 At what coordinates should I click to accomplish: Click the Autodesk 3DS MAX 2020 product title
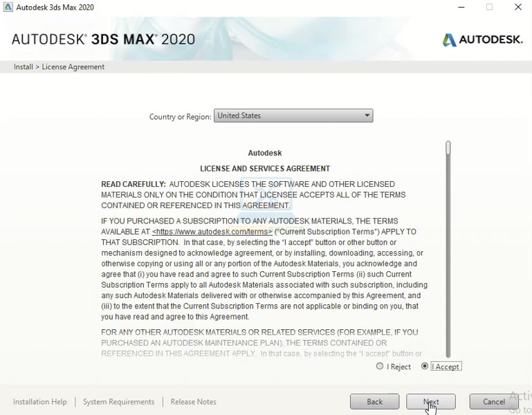(103, 39)
